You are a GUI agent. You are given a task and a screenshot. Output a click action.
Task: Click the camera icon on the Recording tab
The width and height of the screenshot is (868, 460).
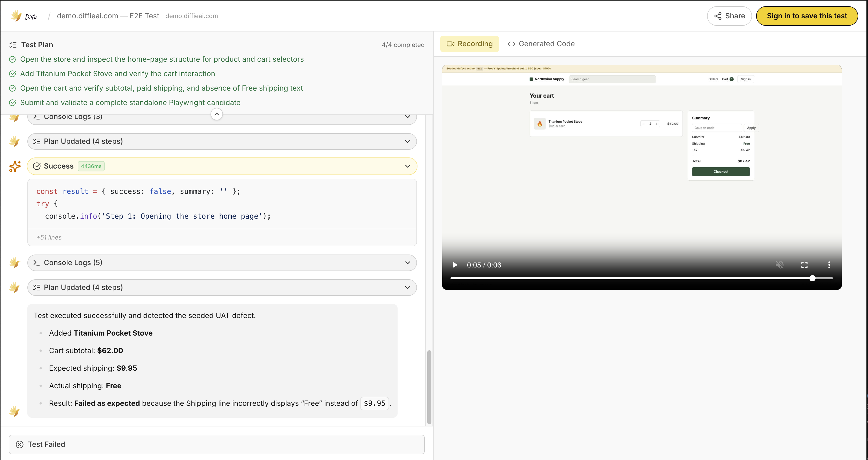click(x=450, y=44)
